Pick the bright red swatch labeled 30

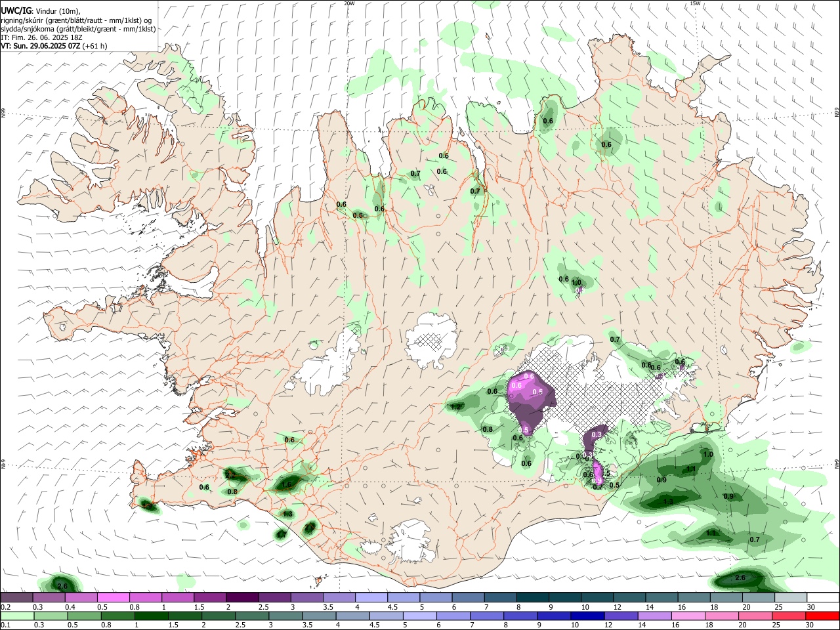(x=822, y=616)
